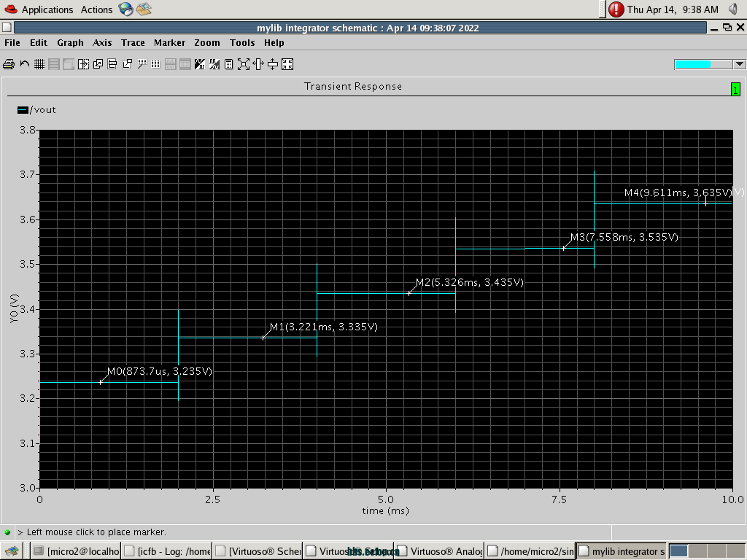Switch to Virtuoso Schematic taskbar button
The image size is (747, 560).
(258, 551)
